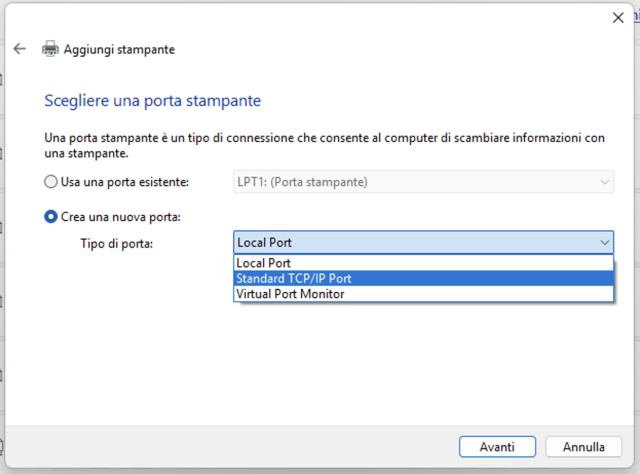Click the Annulla button

(x=584, y=447)
